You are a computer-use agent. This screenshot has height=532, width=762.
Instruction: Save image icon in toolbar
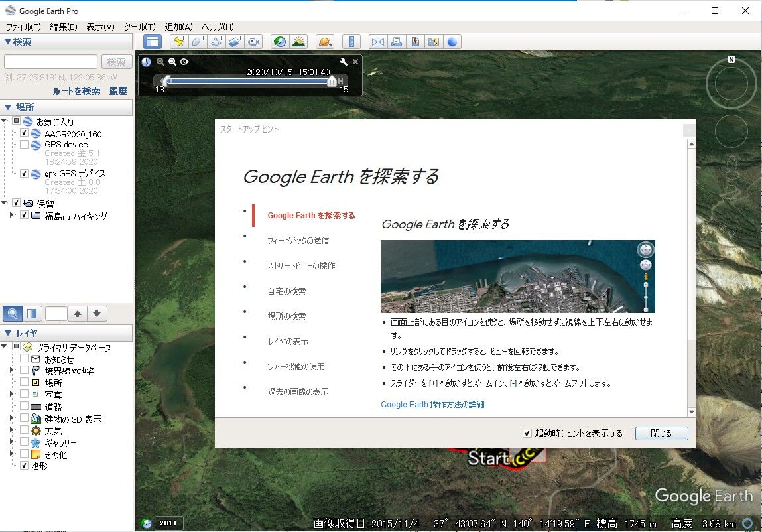tap(415, 42)
